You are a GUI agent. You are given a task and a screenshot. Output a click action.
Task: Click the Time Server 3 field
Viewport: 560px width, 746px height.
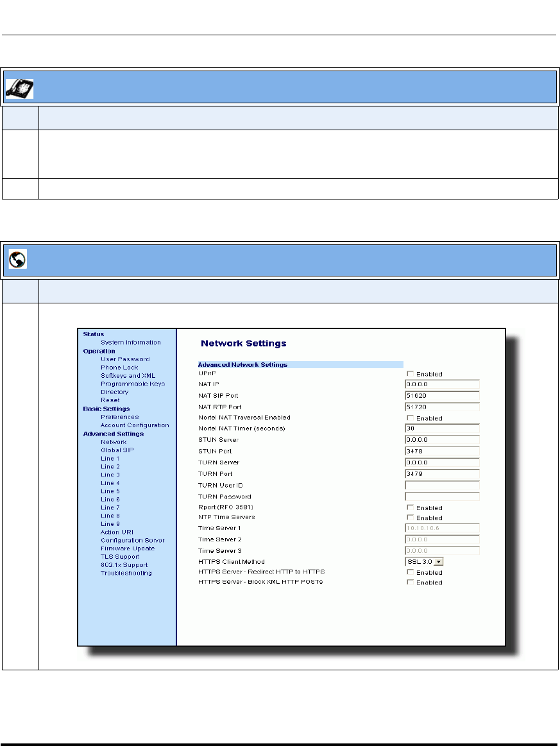click(x=442, y=551)
